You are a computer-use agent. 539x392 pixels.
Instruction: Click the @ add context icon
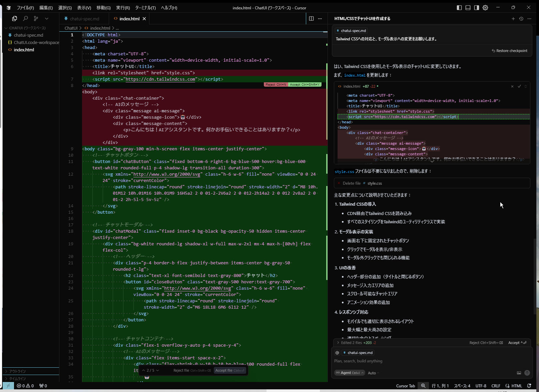(x=337, y=353)
